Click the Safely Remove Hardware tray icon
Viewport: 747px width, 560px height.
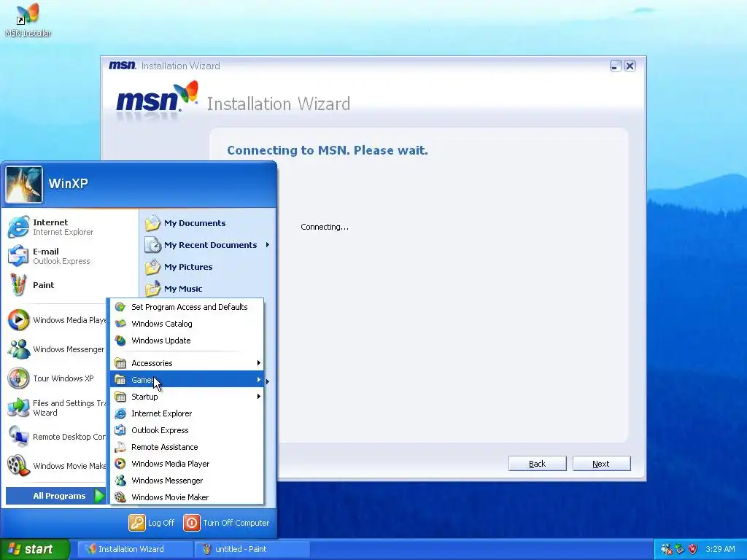679,549
